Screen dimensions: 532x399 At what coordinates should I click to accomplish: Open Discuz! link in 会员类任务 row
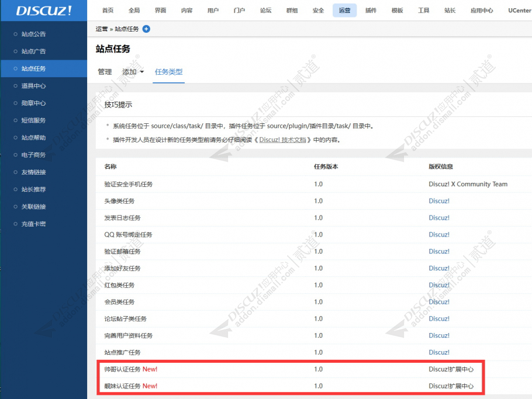coord(438,301)
